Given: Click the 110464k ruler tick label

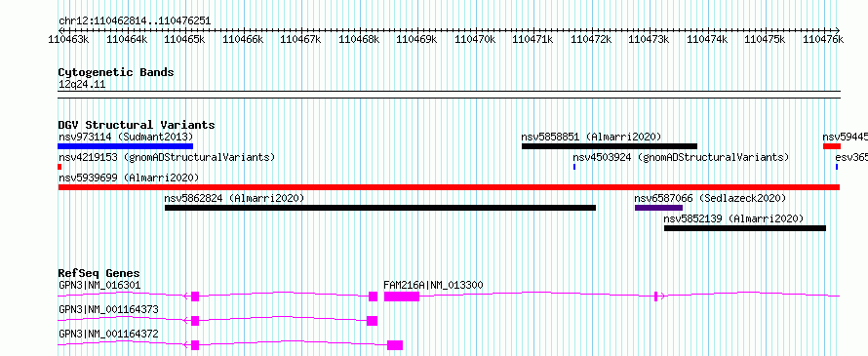Looking at the screenshot, I should pyautogui.click(x=127, y=39).
